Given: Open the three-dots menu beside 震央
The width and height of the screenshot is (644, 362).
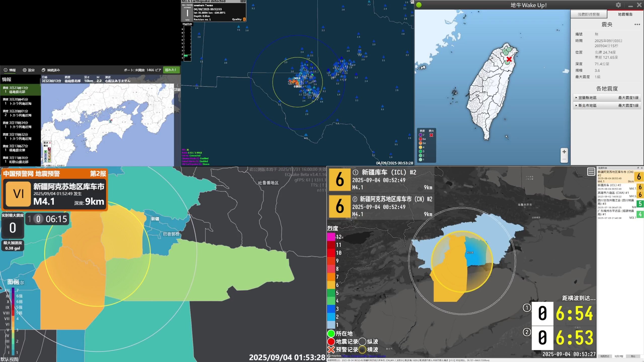Looking at the screenshot, I should click(x=637, y=24).
